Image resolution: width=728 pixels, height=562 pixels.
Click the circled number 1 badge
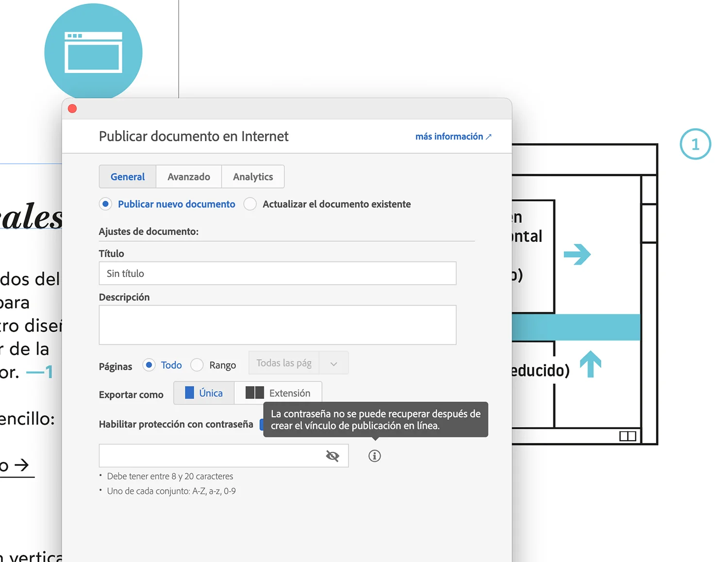pyautogui.click(x=695, y=144)
